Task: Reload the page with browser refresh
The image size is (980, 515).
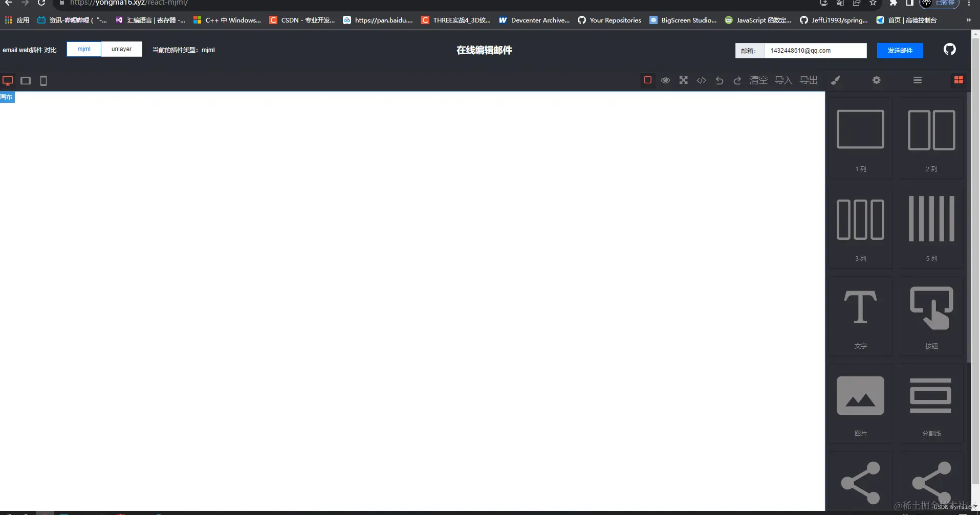Action: tap(41, 3)
